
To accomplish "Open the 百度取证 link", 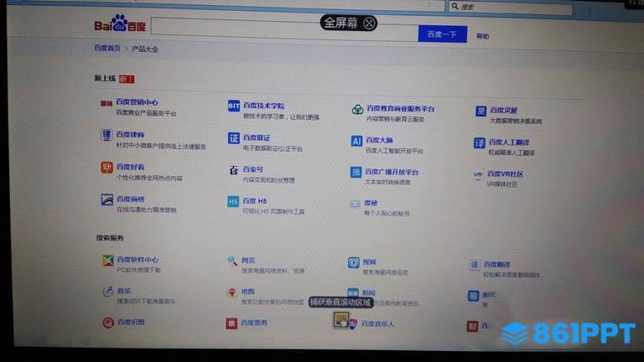I will pyautogui.click(x=257, y=137).
